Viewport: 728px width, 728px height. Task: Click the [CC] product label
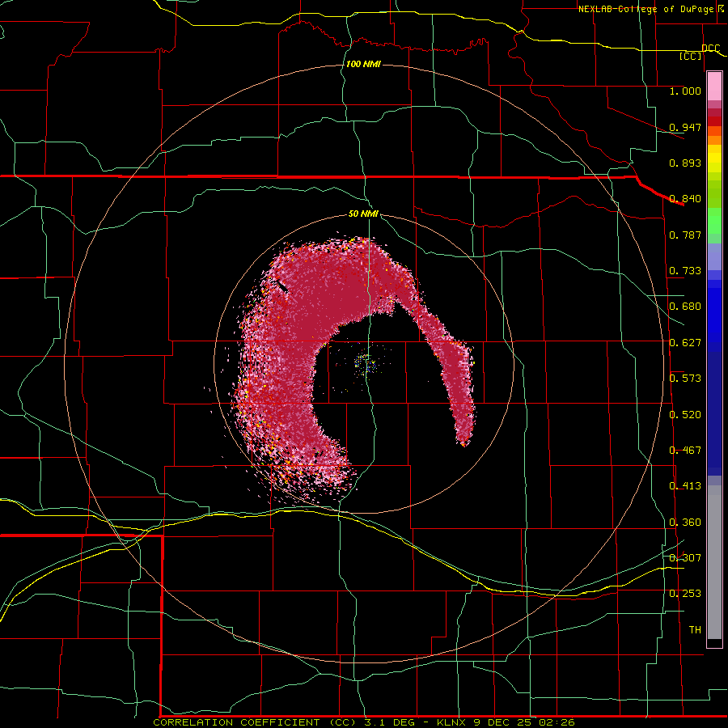tap(691, 56)
